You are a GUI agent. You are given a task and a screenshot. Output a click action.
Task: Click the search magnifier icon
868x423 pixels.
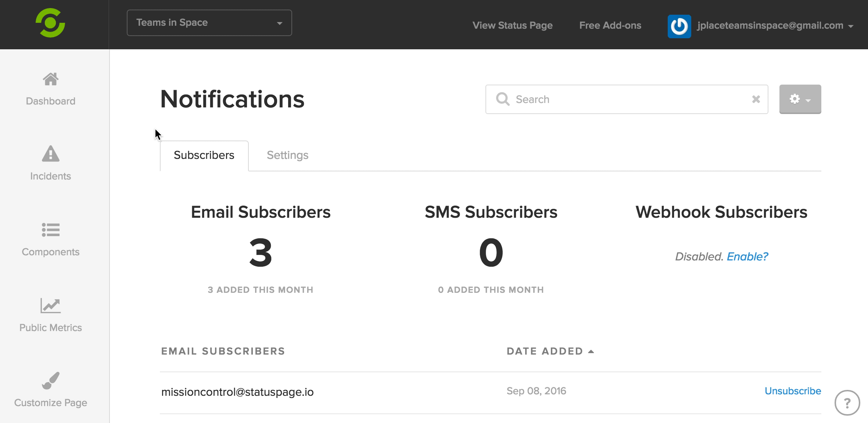pyautogui.click(x=503, y=99)
